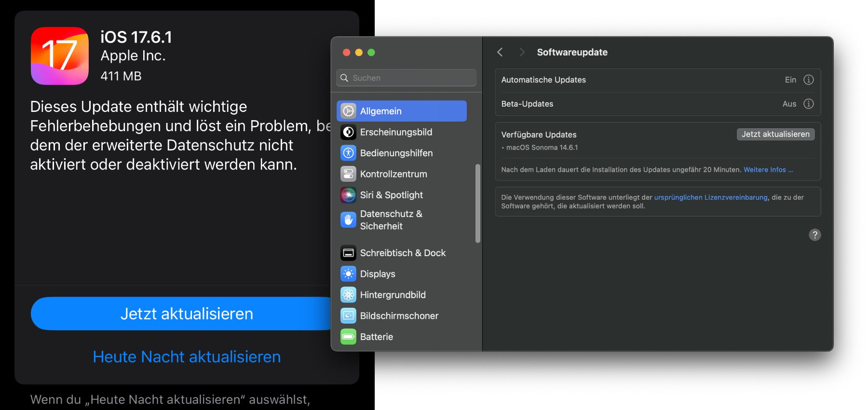Screen dimensions: 868x410
Task: Select Allgemein in the sidebar
Action: [x=401, y=111]
